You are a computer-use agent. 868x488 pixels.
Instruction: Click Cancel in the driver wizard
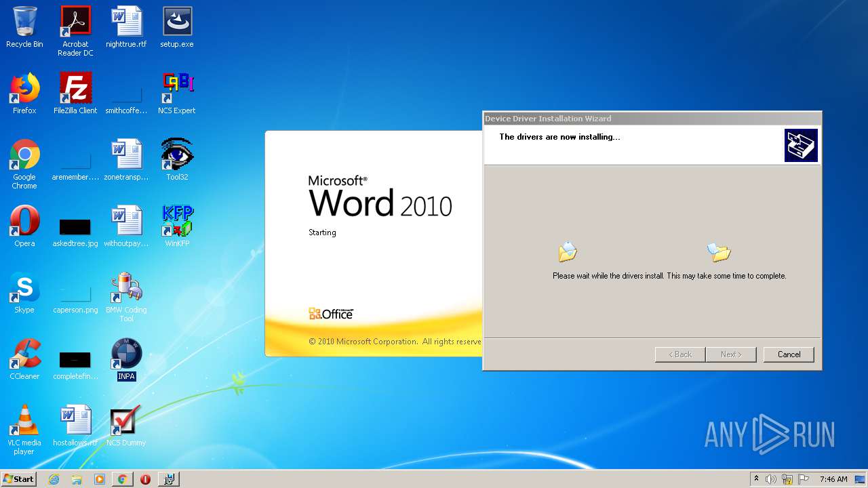point(789,354)
